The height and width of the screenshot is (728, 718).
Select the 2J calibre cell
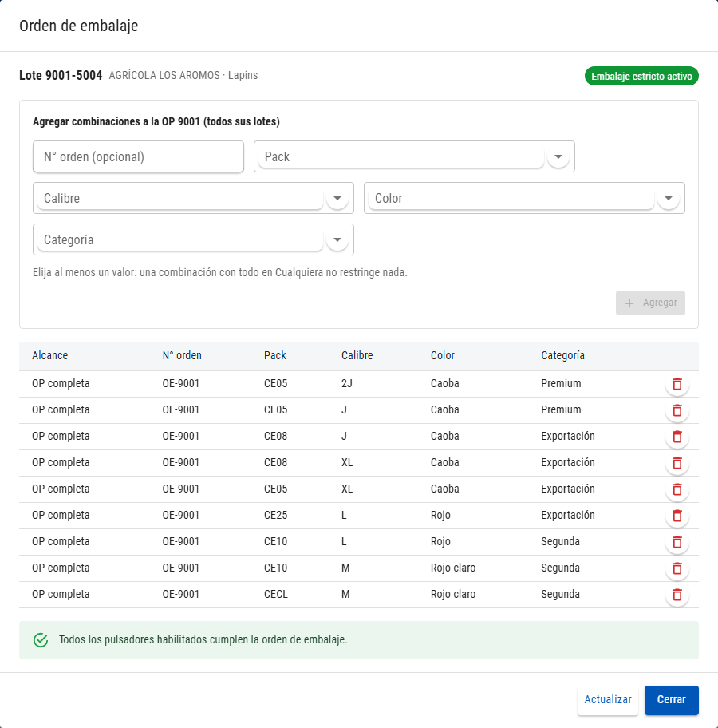coord(347,383)
